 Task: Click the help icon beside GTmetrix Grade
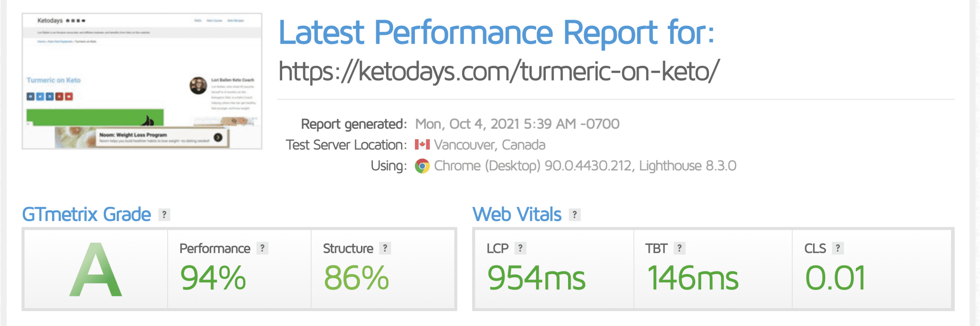click(x=164, y=215)
